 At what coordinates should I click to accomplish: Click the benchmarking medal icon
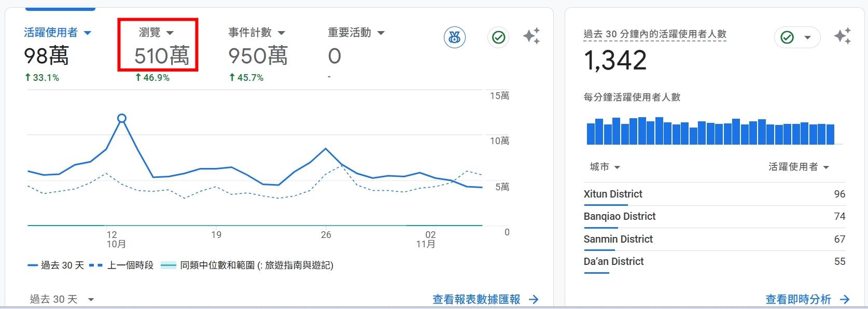455,37
